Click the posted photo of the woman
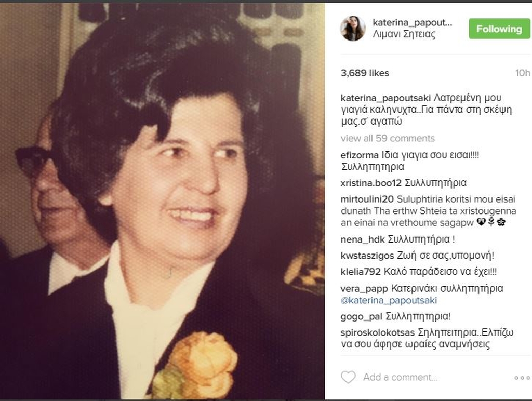The image size is (532, 401). pyautogui.click(x=162, y=201)
